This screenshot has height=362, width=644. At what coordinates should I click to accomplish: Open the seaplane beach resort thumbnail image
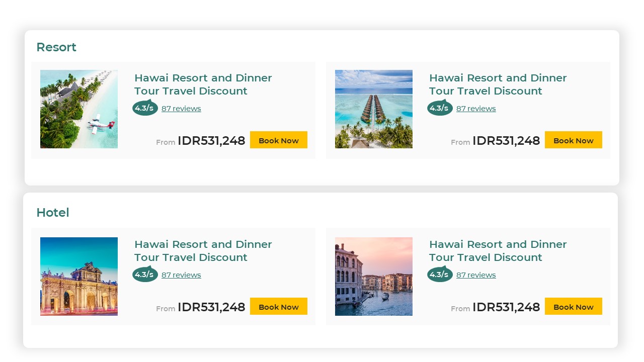pos(79,109)
